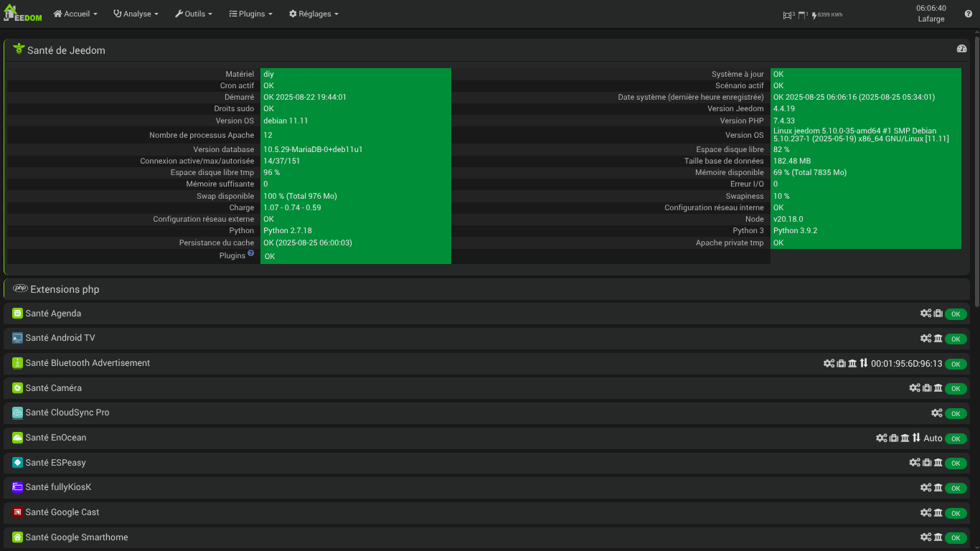Click the medkit icon in Santé Caméra row
Image resolution: width=980 pixels, height=551 pixels.
click(927, 388)
